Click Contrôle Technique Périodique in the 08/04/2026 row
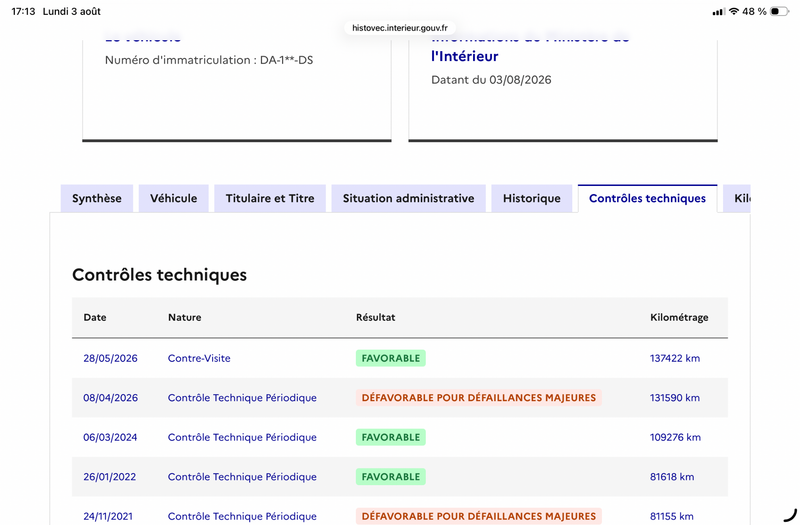Screen dimensions: 800x525 [242, 397]
